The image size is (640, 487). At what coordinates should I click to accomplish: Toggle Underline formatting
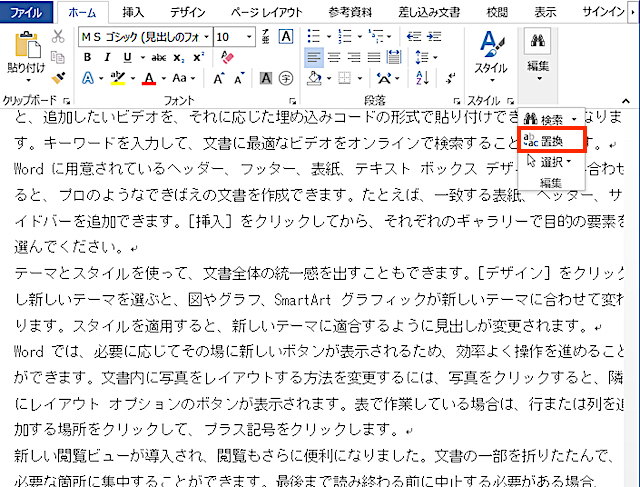point(126,57)
